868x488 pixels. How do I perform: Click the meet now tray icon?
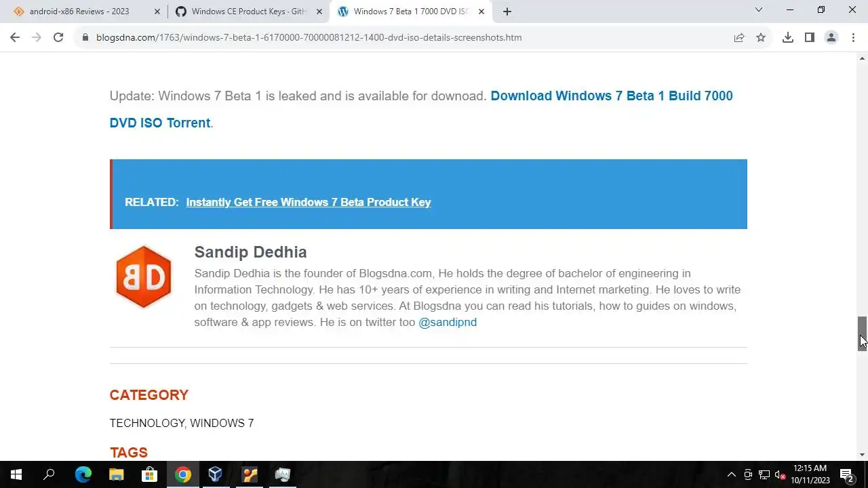pyautogui.click(x=748, y=474)
